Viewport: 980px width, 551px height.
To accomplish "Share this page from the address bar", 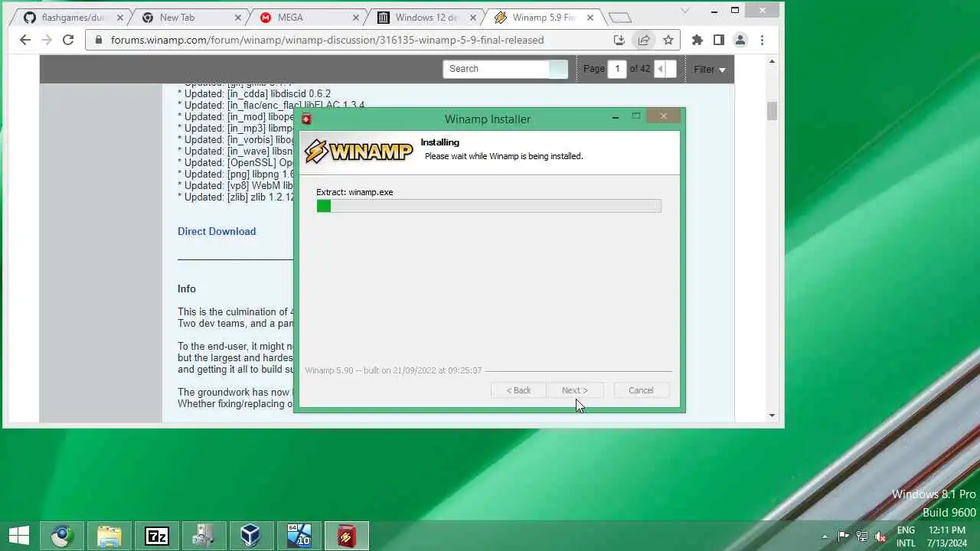I will [x=644, y=40].
